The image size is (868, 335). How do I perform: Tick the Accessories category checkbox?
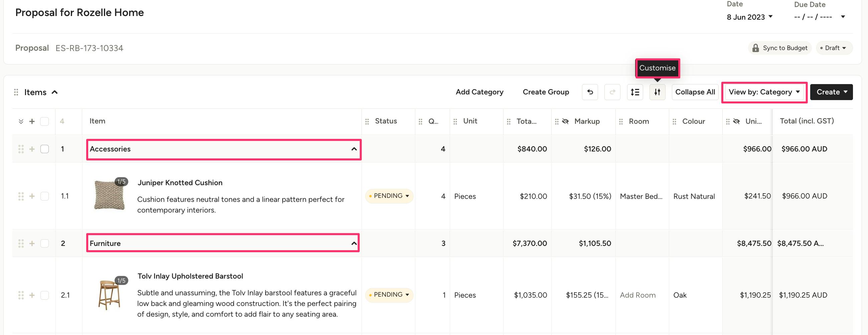click(x=44, y=149)
